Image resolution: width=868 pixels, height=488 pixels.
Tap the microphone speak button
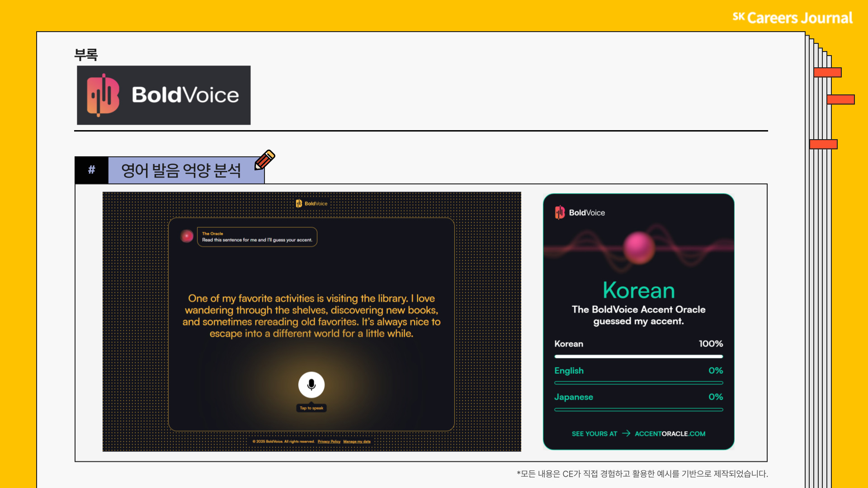311,385
